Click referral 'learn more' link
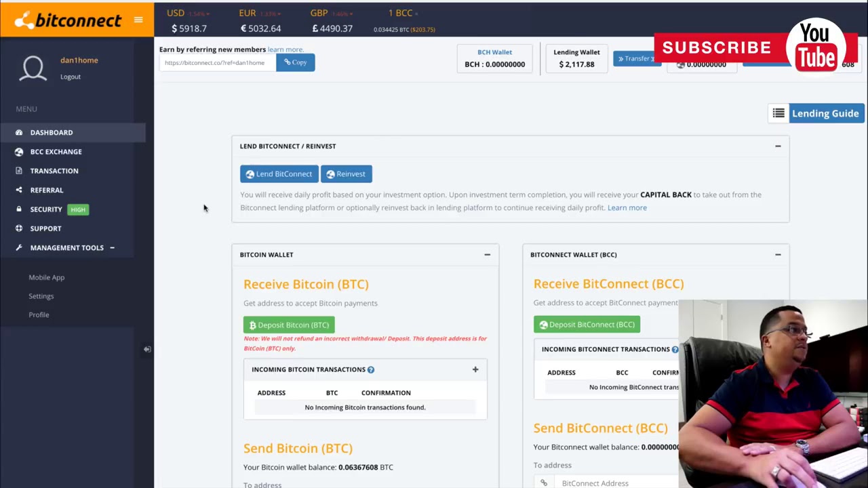 click(285, 49)
